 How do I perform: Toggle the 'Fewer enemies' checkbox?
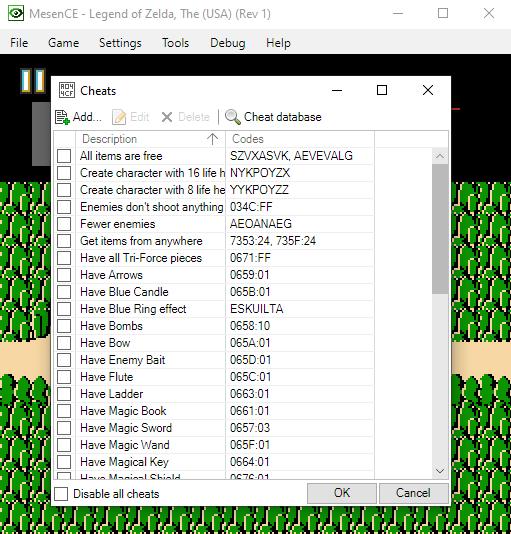pos(64,224)
